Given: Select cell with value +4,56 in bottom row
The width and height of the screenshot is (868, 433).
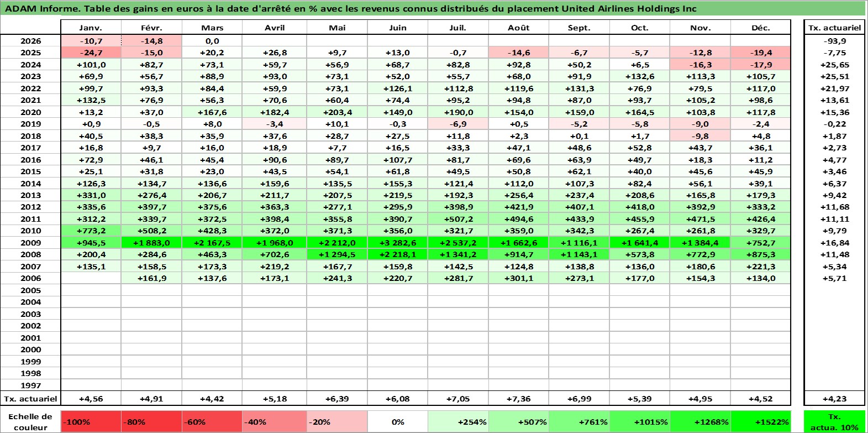Looking at the screenshot, I should (x=91, y=399).
